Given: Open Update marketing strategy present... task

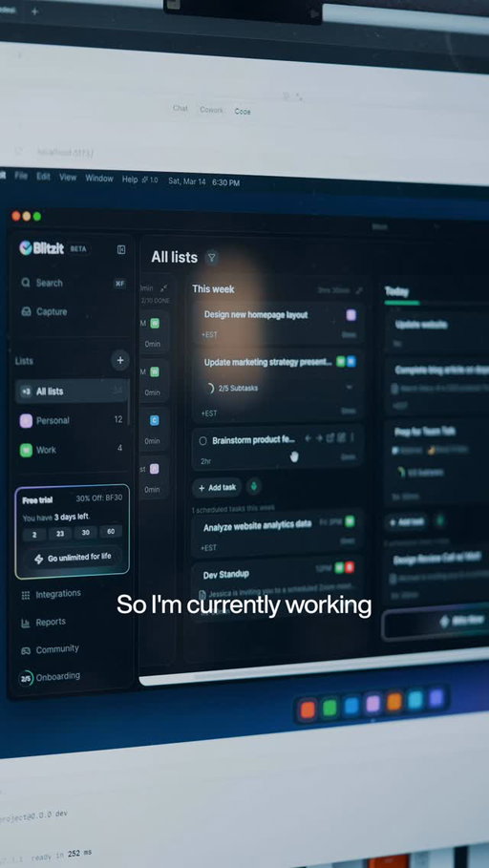Looking at the screenshot, I should click(x=278, y=387).
